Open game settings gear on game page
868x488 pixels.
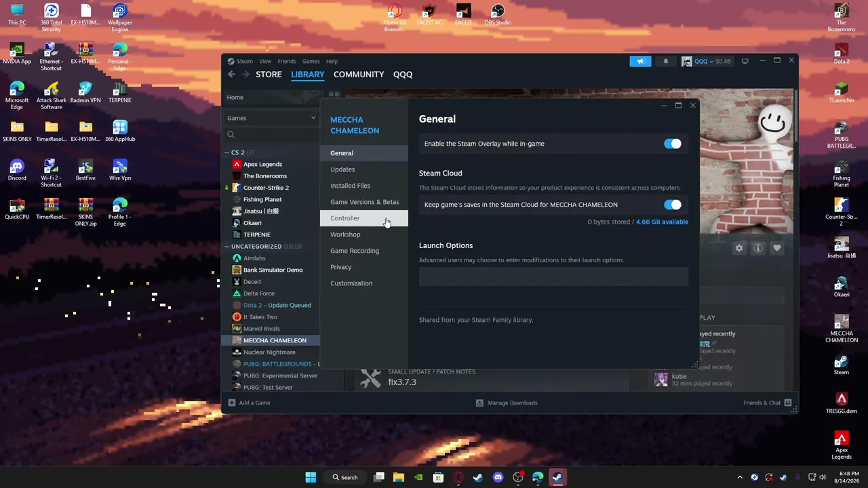(739, 248)
